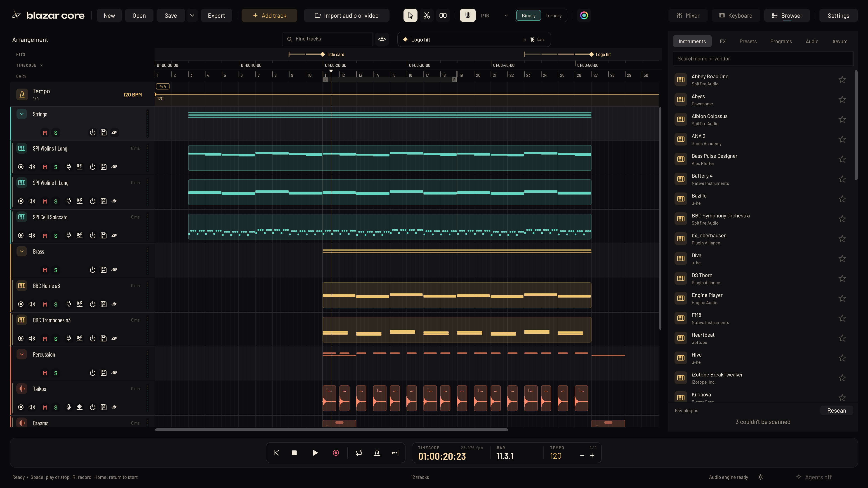Select the scissors split tool
This screenshot has height=488, width=868.
click(x=427, y=16)
